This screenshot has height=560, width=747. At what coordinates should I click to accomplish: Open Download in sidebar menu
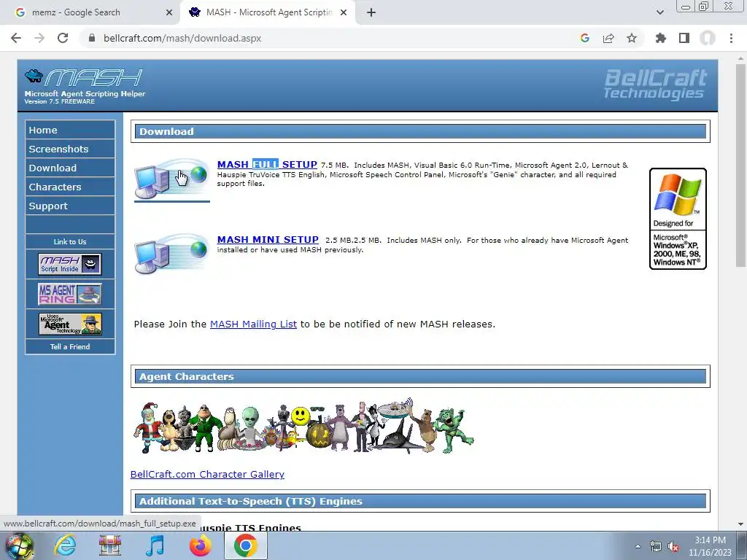70,168
